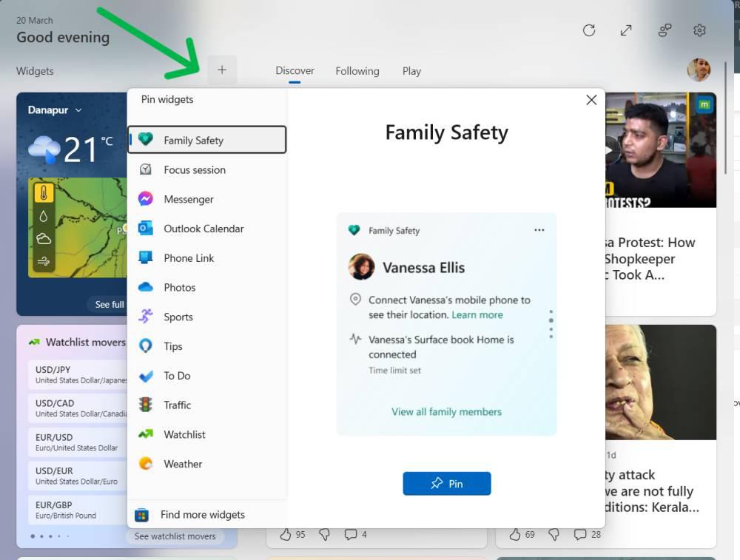Image resolution: width=740 pixels, height=560 pixels.
Task: Open USD/CAD watchlist row
Action: click(x=78, y=408)
